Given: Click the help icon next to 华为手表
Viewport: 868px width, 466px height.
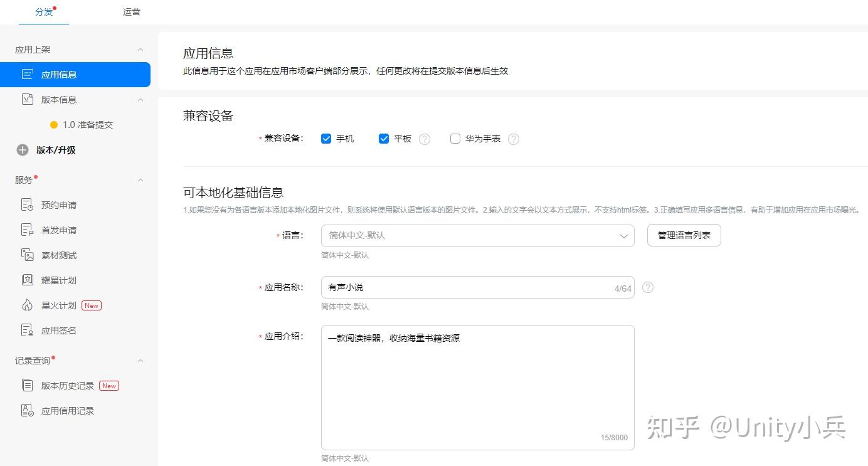Looking at the screenshot, I should (x=514, y=139).
